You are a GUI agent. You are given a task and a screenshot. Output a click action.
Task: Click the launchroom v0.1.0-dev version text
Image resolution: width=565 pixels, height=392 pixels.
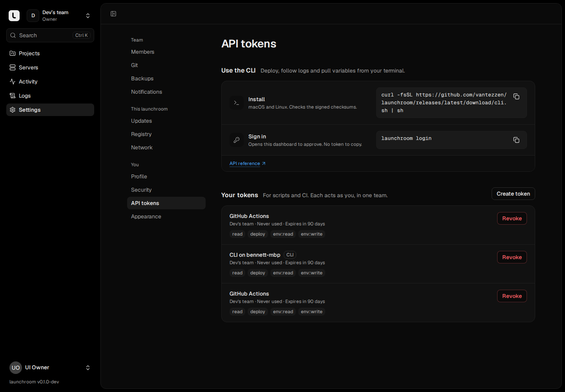tap(34, 382)
